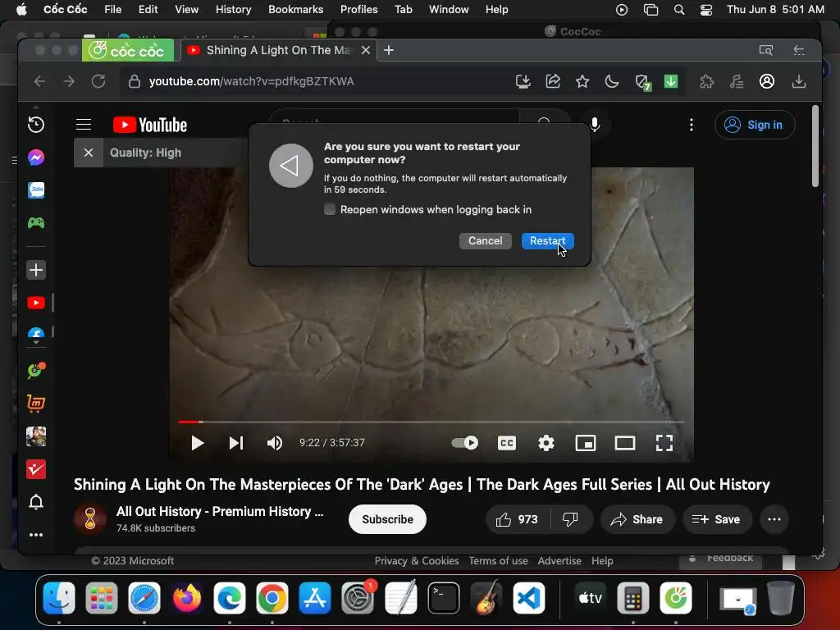Dislike the video
This screenshot has height=630, width=840.
(571, 519)
